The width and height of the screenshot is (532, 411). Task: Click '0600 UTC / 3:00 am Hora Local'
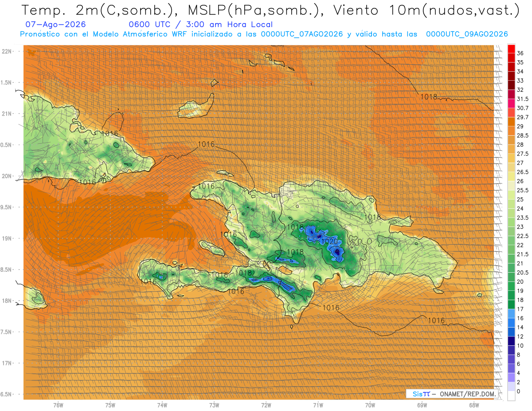(200, 25)
